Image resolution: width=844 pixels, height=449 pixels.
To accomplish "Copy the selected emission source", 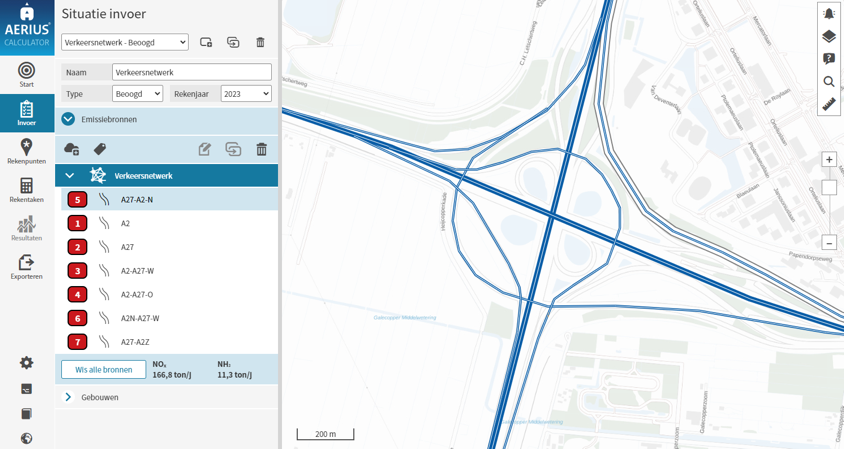I will click(x=233, y=149).
